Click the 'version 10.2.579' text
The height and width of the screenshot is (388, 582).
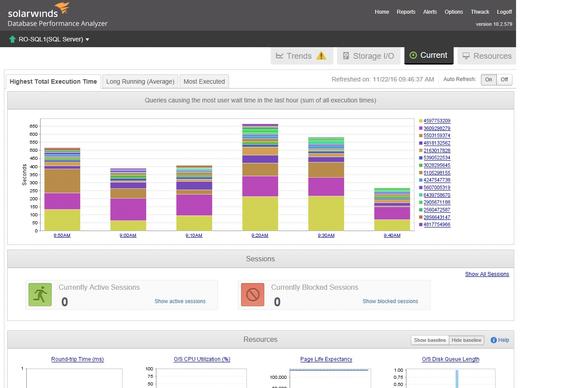click(494, 24)
